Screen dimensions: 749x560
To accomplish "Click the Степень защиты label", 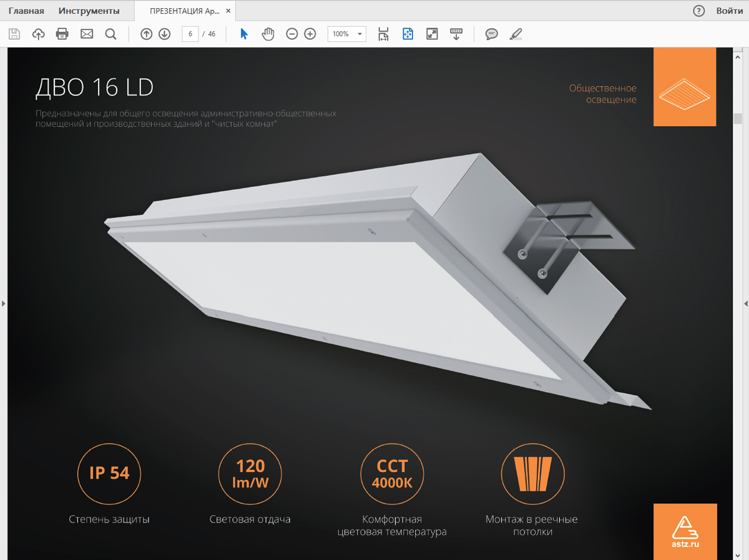I will pyautogui.click(x=109, y=519).
